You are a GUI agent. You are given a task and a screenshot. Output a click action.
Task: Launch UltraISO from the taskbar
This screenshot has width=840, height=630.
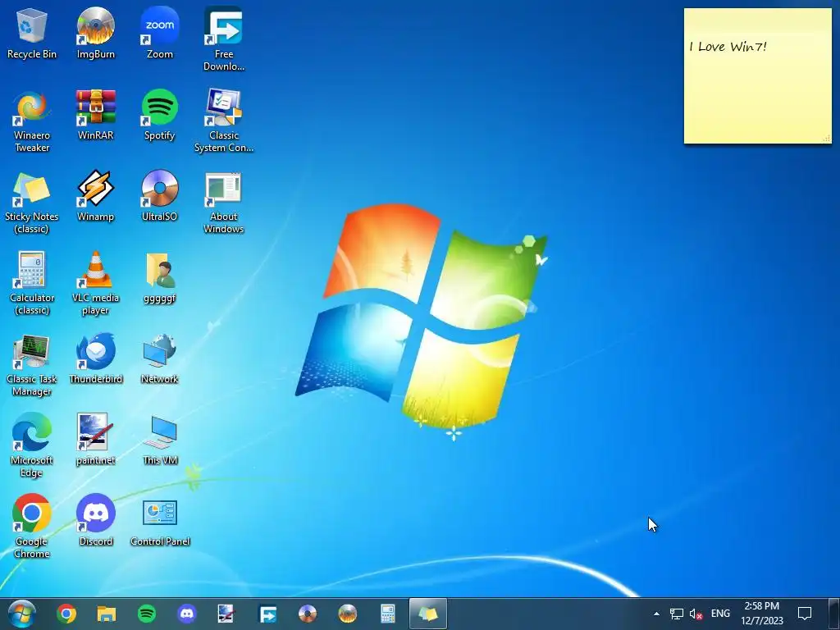(x=308, y=614)
